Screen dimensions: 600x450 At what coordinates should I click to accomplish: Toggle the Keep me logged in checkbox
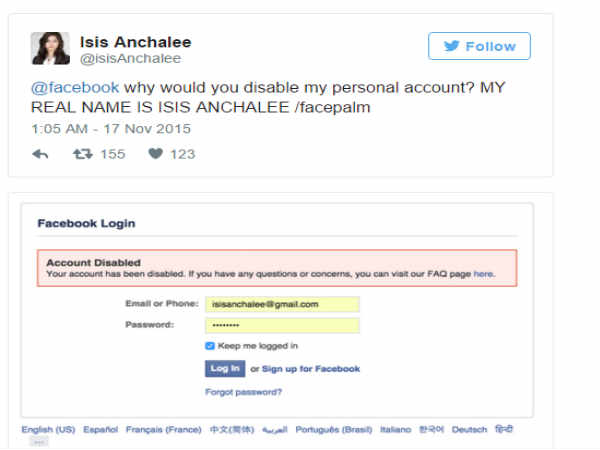(210, 346)
